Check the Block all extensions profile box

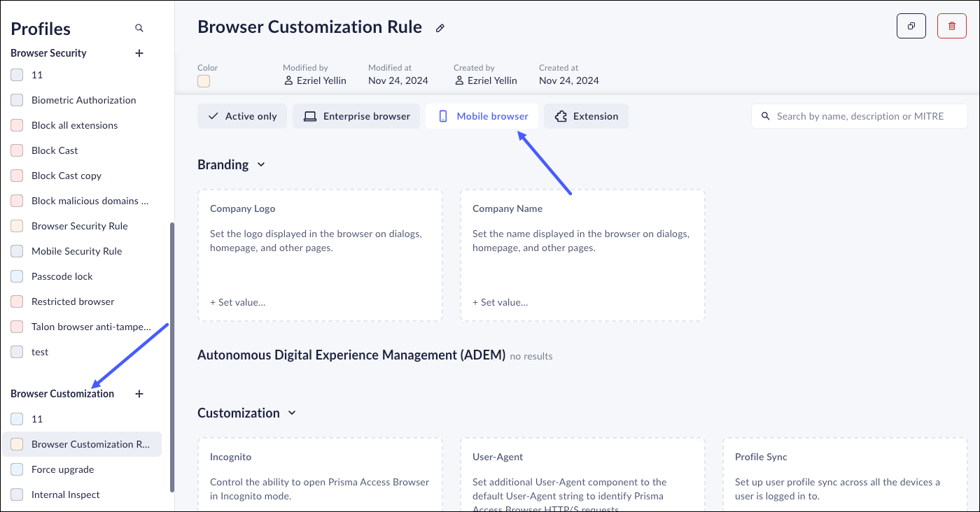(17, 125)
